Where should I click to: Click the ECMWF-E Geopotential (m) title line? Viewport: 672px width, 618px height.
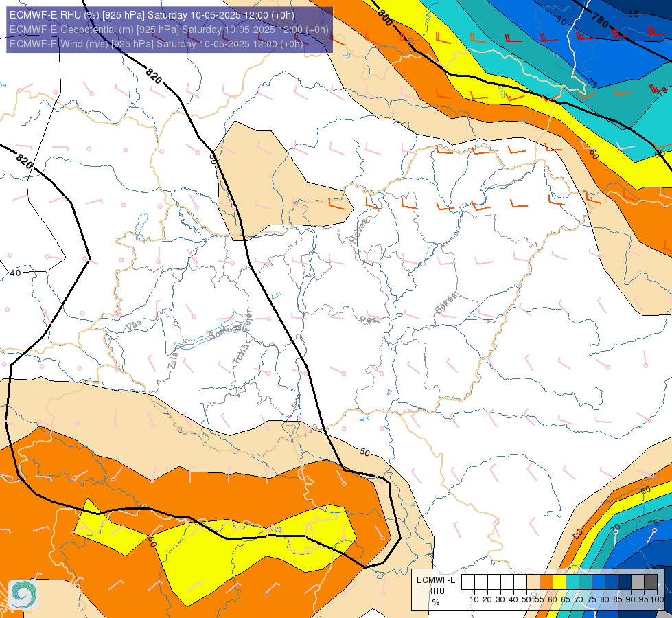coord(169,30)
